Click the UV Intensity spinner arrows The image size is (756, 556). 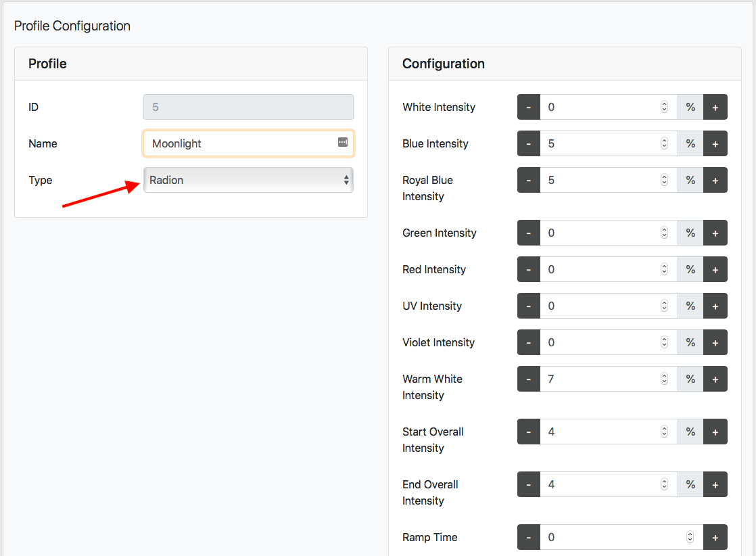point(665,306)
